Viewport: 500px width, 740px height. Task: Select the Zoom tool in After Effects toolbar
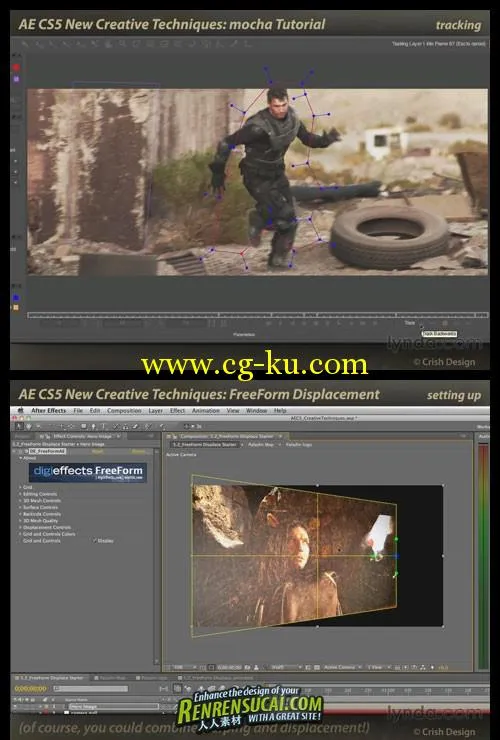tap(38, 427)
